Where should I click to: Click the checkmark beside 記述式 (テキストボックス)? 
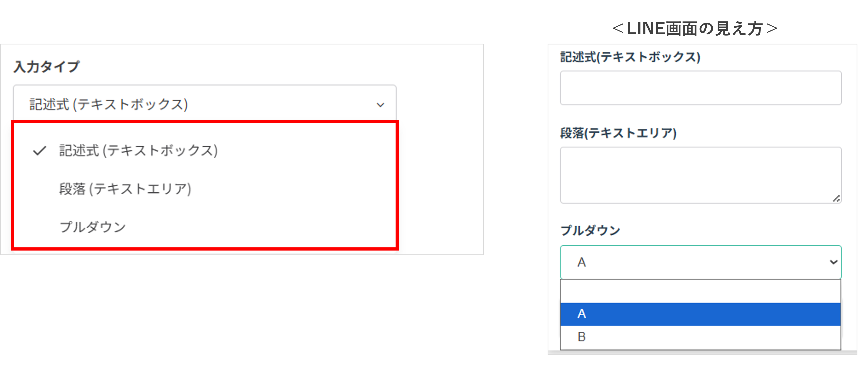[x=40, y=151]
